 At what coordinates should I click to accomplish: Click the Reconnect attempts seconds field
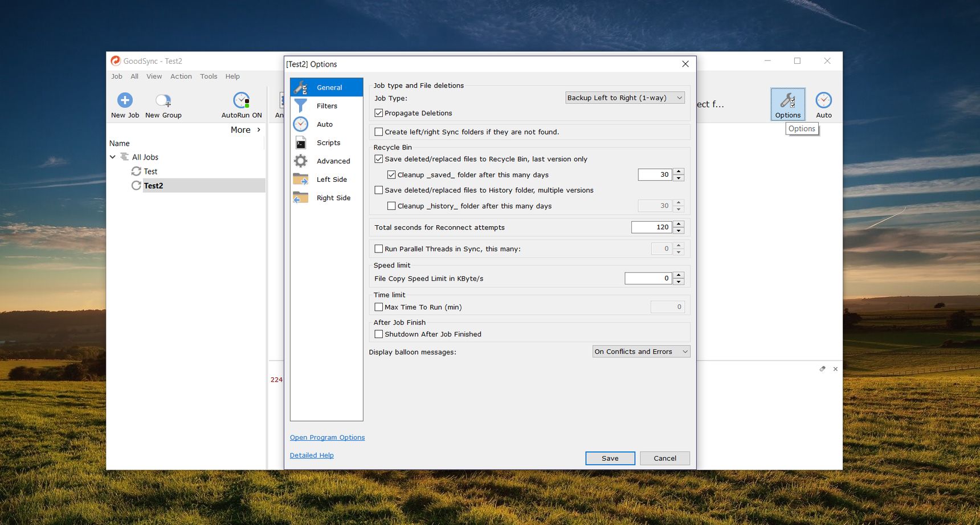coord(652,227)
